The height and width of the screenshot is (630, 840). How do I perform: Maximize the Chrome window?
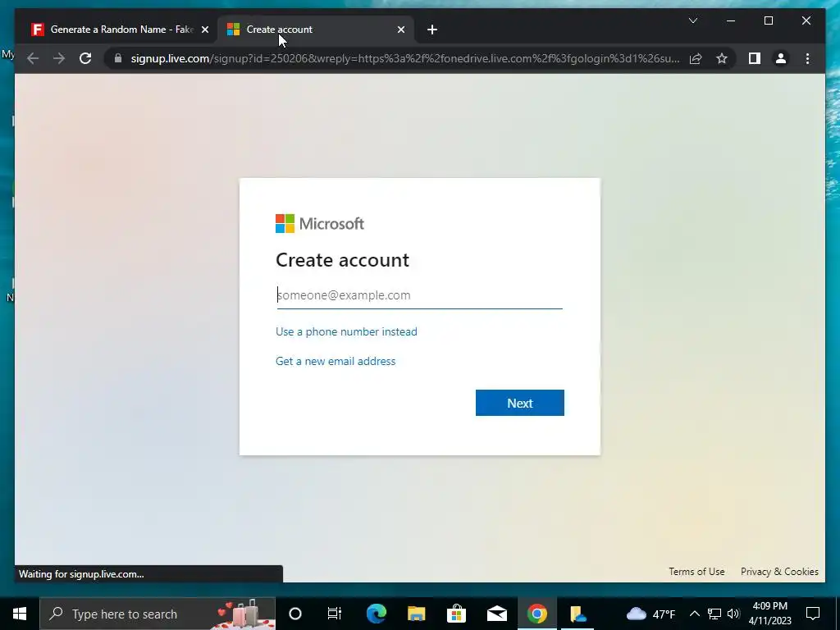click(x=768, y=21)
